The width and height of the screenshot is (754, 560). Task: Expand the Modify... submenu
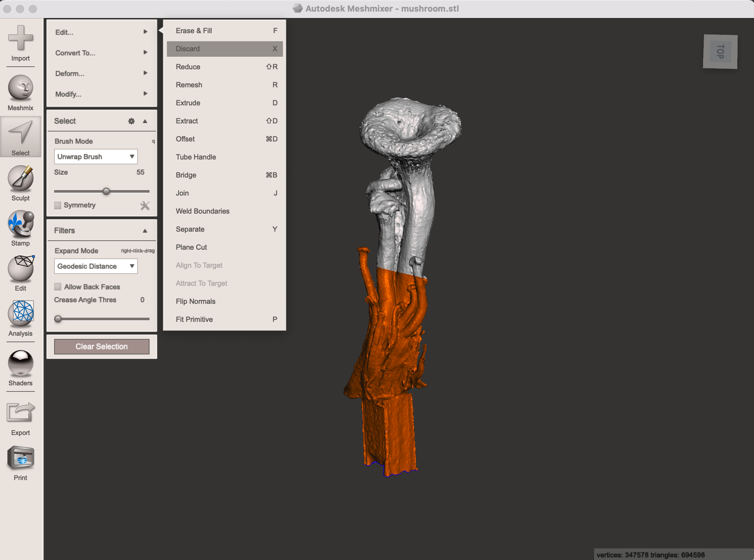[101, 94]
